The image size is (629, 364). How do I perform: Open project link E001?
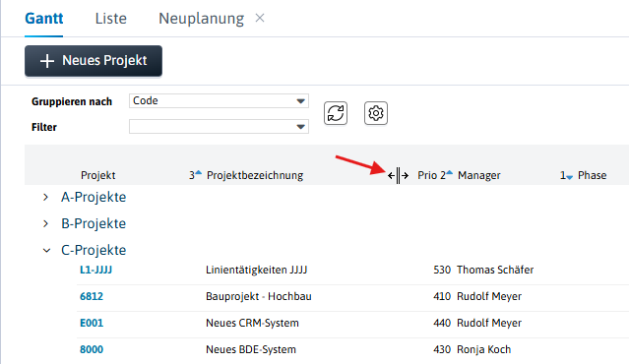[92, 323]
